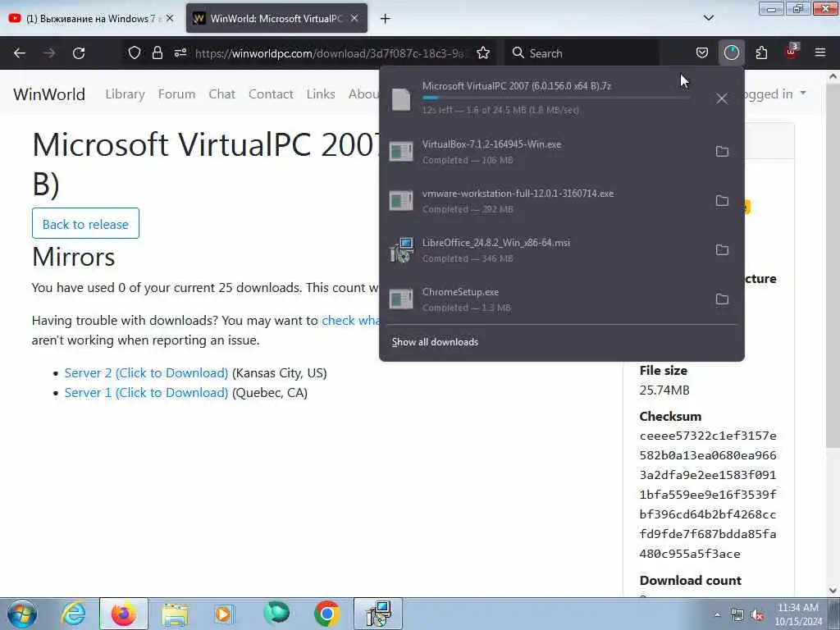Viewport: 840px width, 630px height.
Task: Click the Save to Pocket icon
Action: tap(702, 53)
